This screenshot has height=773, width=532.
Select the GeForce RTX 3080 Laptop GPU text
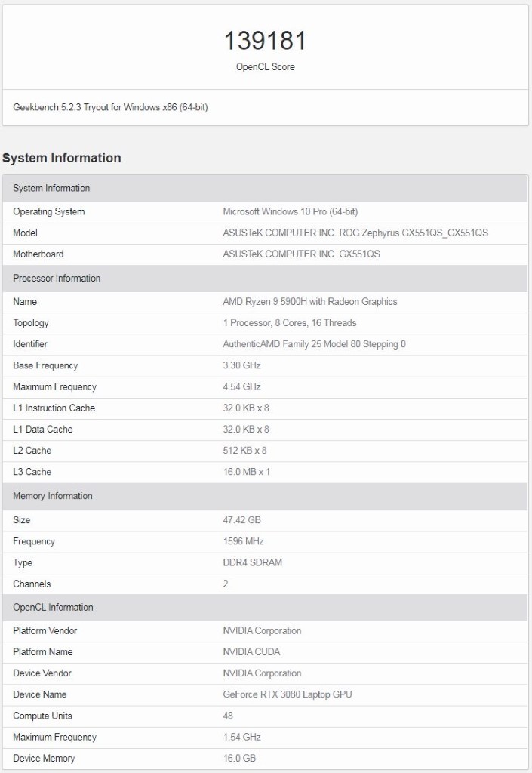(287, 694)
